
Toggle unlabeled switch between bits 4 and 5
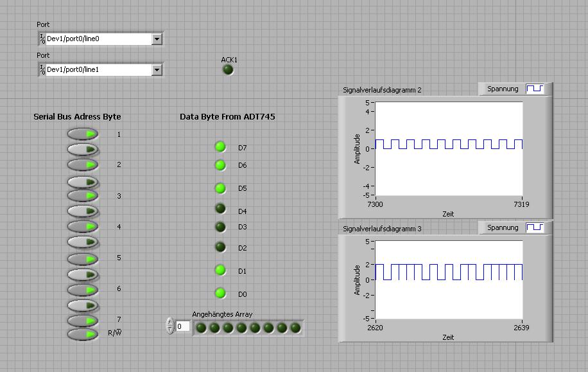pyautogui.click(x=83, y=242)
